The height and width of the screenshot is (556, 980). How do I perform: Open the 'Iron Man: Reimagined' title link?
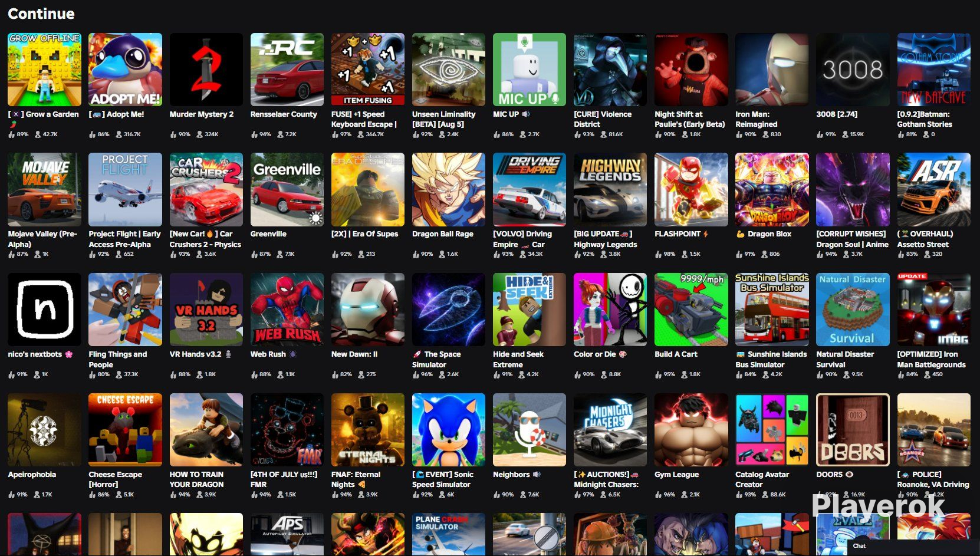click(757, 119)
